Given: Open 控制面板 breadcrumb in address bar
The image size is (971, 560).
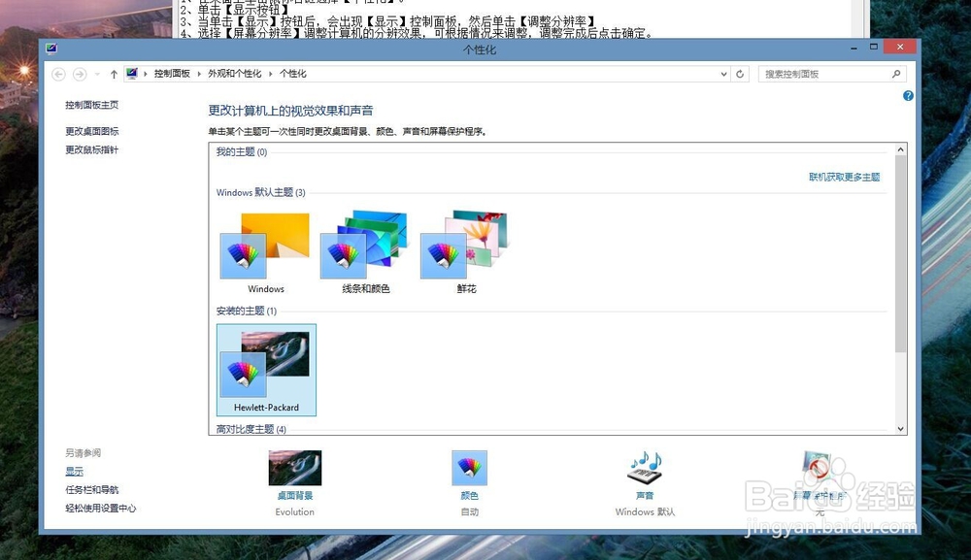Looking at the screenshot, I should pos(172,74).
